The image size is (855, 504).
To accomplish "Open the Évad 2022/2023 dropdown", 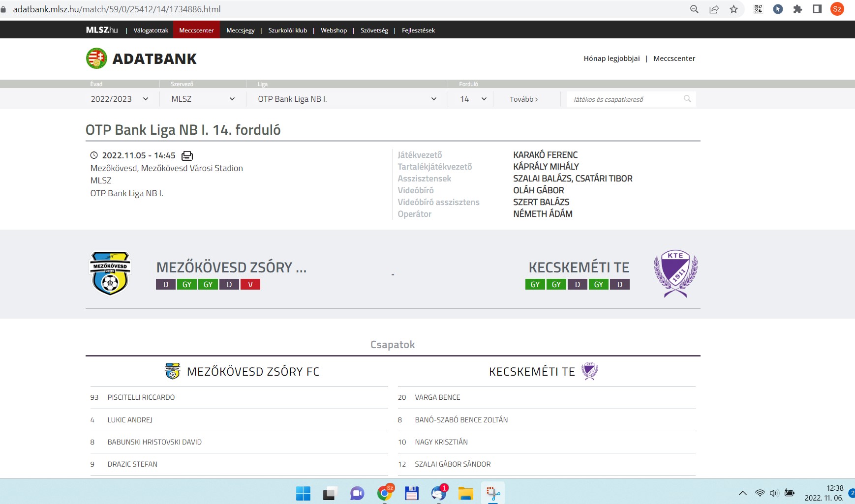I will 120,99.
